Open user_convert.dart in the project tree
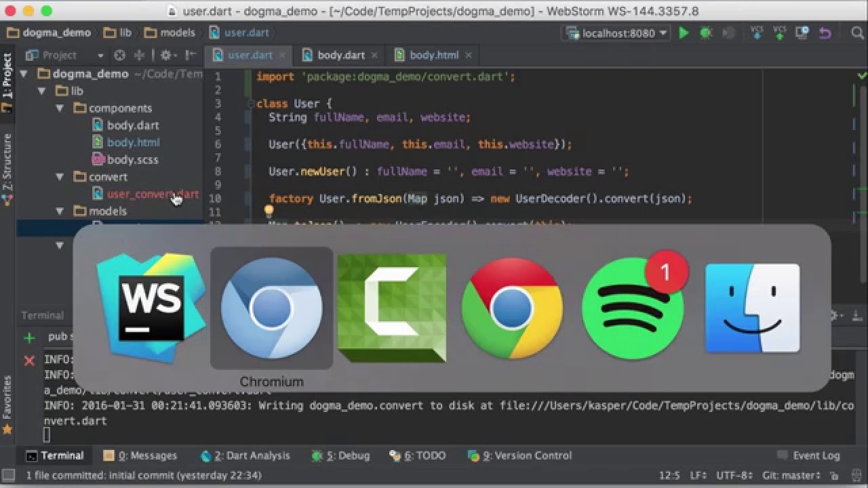This screenshot has height=488, width=868. [145, 194]
